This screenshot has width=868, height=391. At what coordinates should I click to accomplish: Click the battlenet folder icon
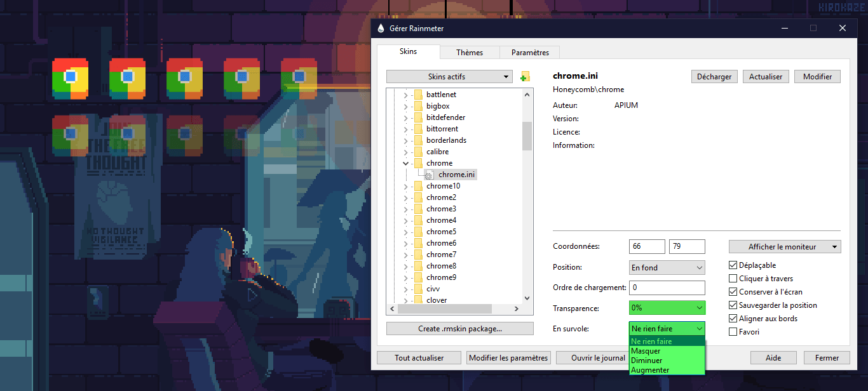pos(417,95)
